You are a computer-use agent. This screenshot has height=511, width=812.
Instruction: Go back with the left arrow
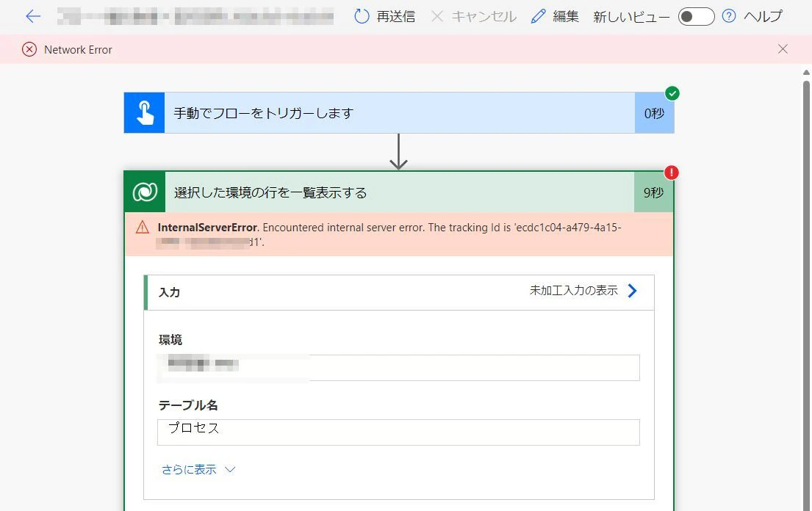[x=32, y=17]
